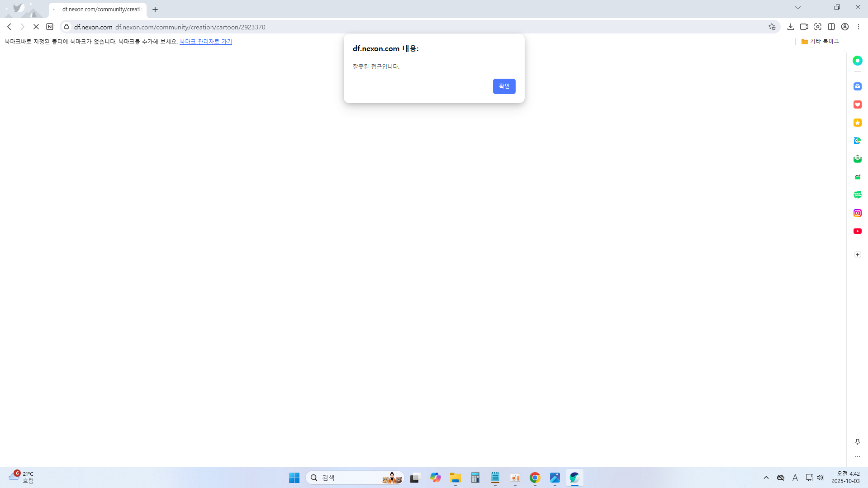Open the browser three-dot menu
Screen dimensions: 868x488
coord(858,27)
